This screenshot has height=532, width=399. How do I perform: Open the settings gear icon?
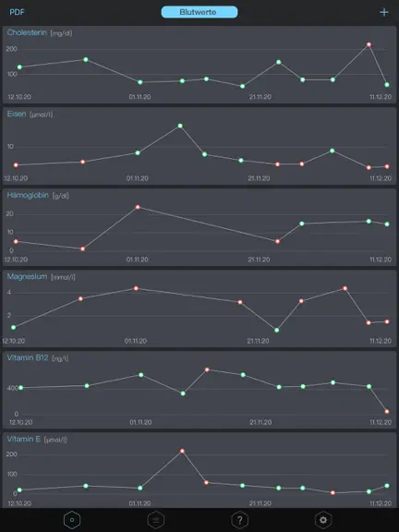[x=323, y=520]
